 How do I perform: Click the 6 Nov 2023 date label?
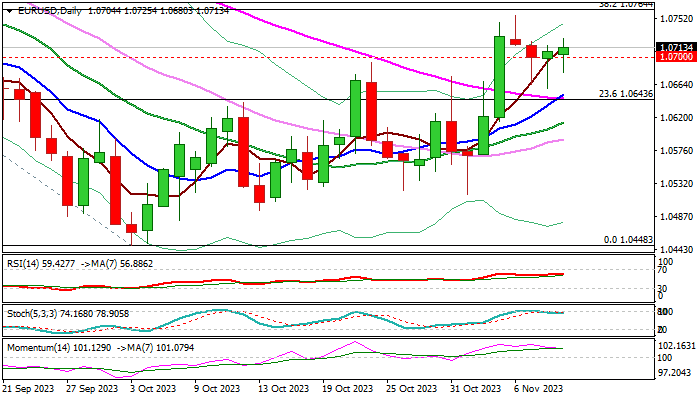tap(536, 387)
